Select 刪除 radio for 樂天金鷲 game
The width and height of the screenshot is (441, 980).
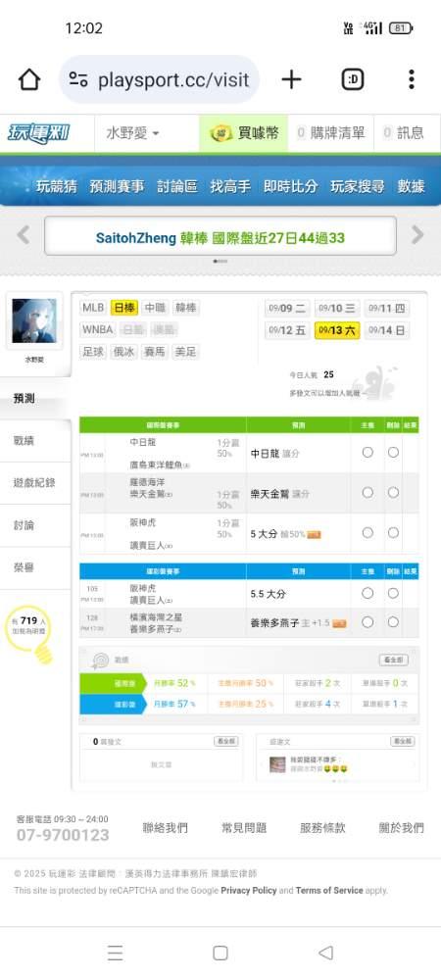pos(393,493)
